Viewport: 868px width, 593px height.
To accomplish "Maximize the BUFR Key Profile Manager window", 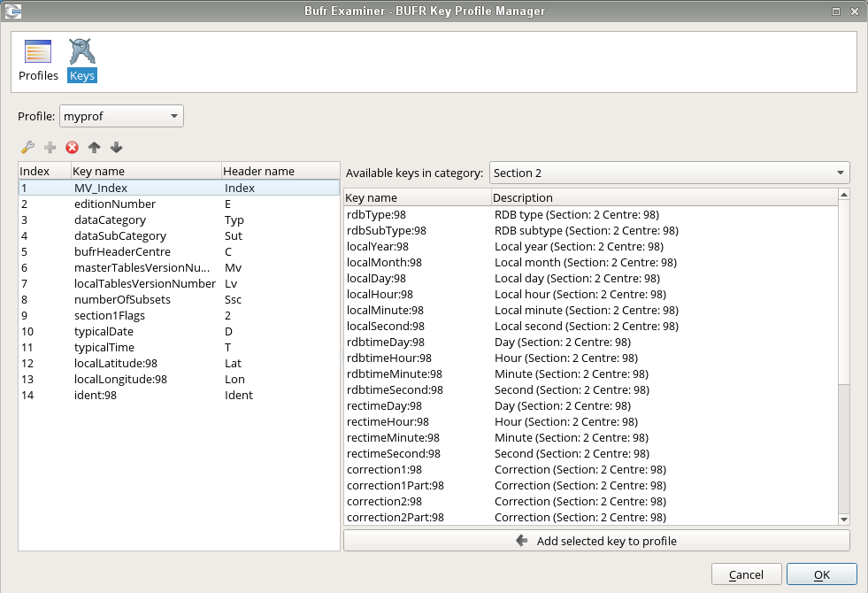I will pos(836,12).
